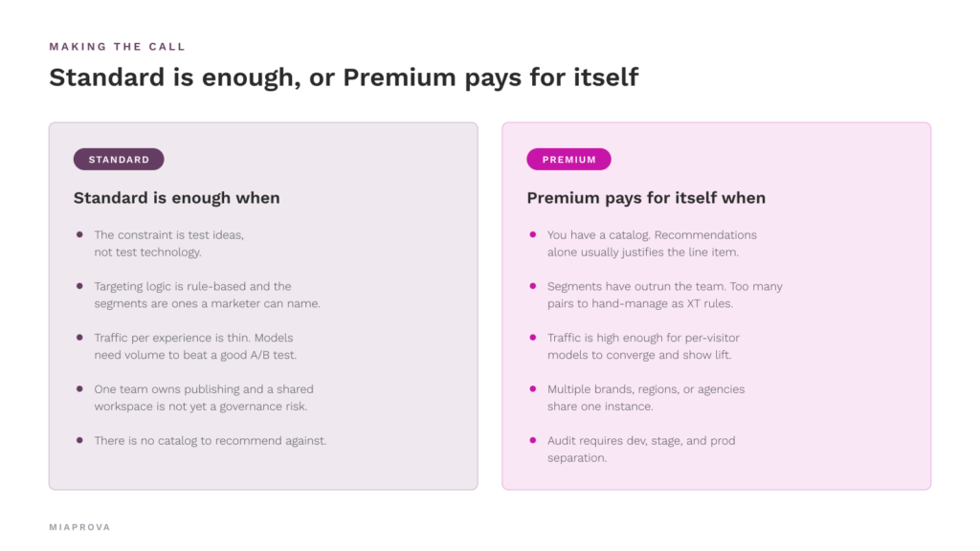Click pink bullet beside 'You have a catalog'
980x551 pixels.
tap(532, 235)
